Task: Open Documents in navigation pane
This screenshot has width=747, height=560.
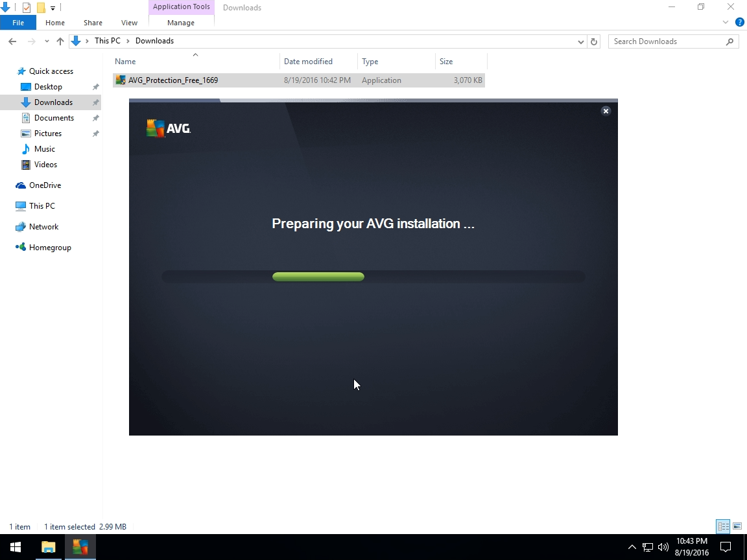Action: coord(54,118)
